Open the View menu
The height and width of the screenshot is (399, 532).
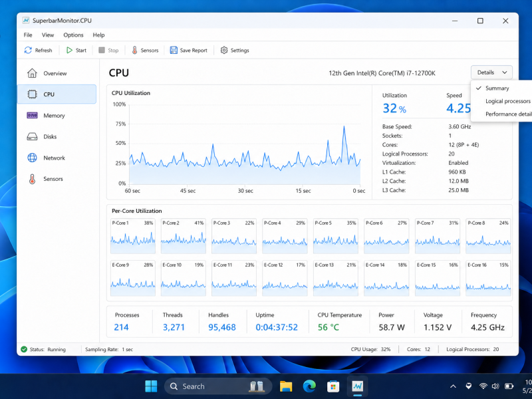(x=48, y=35)
